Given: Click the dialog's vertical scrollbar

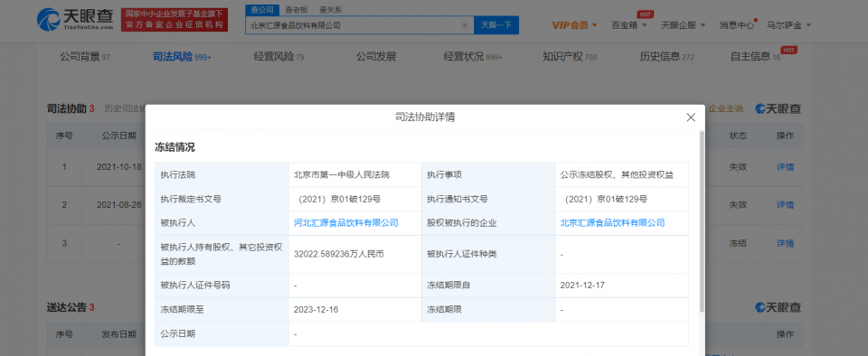Looking at the screenshot, I should click(702, 221).
